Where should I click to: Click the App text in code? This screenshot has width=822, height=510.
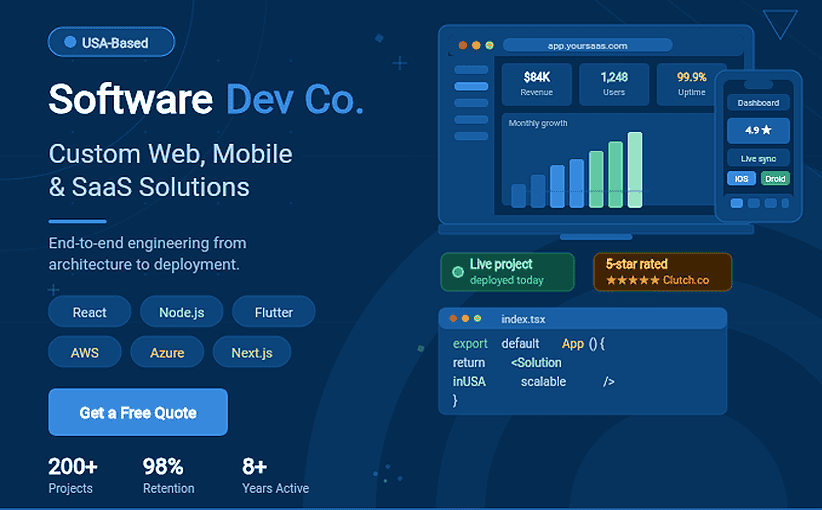572,344
